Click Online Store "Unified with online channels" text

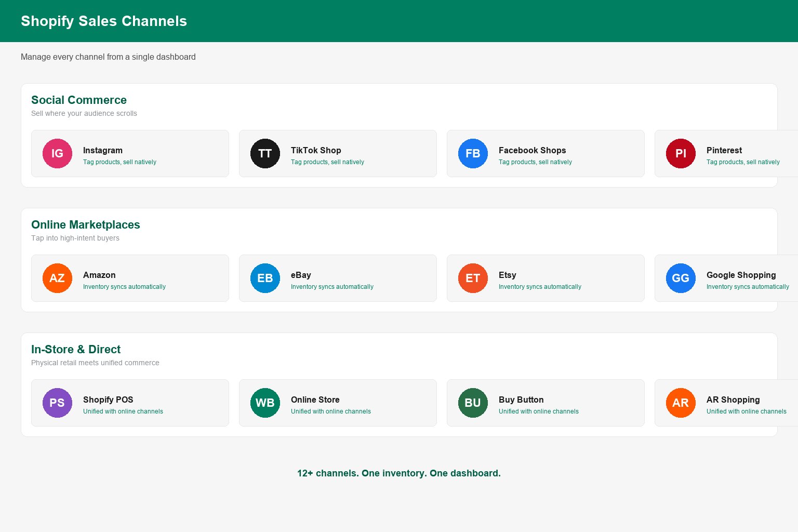click(x=331, y=411)
